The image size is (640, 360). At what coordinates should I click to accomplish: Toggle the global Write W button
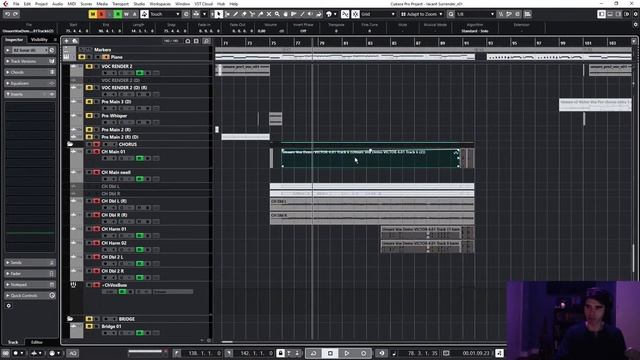pos(126,14)
